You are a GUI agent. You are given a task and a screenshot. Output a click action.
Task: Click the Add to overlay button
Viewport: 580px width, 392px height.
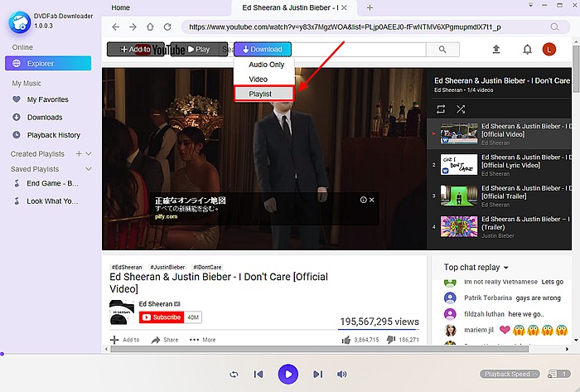tap(136, 49)
